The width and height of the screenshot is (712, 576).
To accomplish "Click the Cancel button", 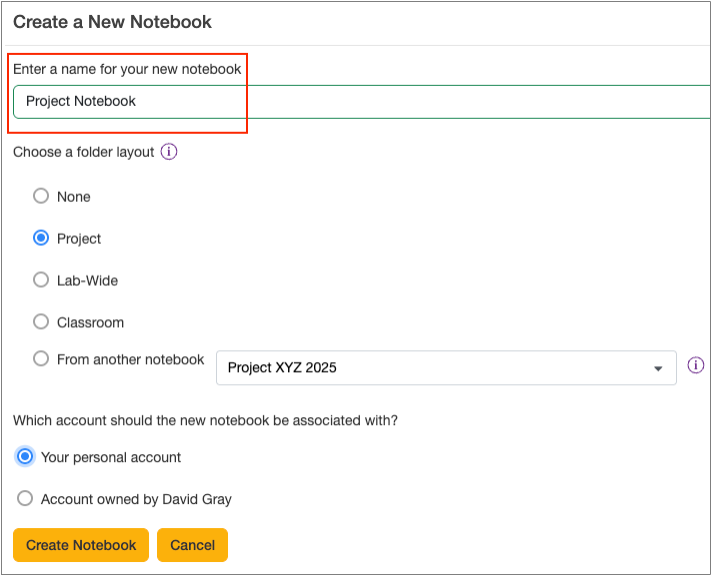I will click(192, 545).
